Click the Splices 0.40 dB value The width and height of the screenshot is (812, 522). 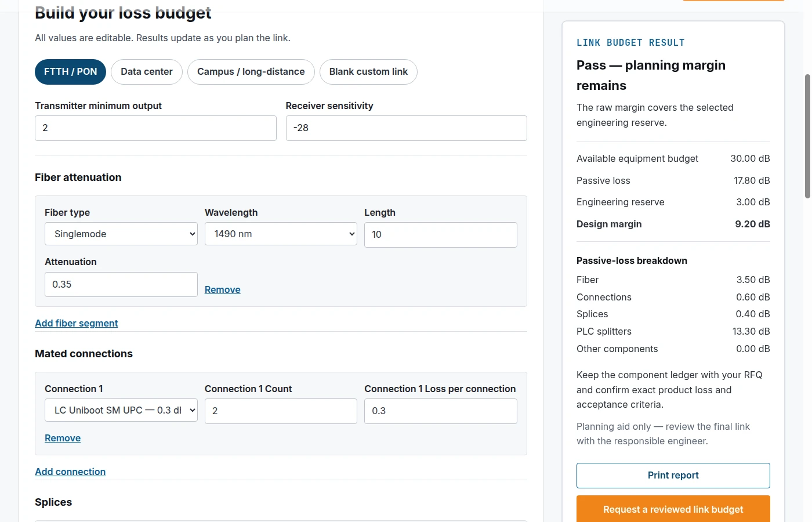click(753, 314)
